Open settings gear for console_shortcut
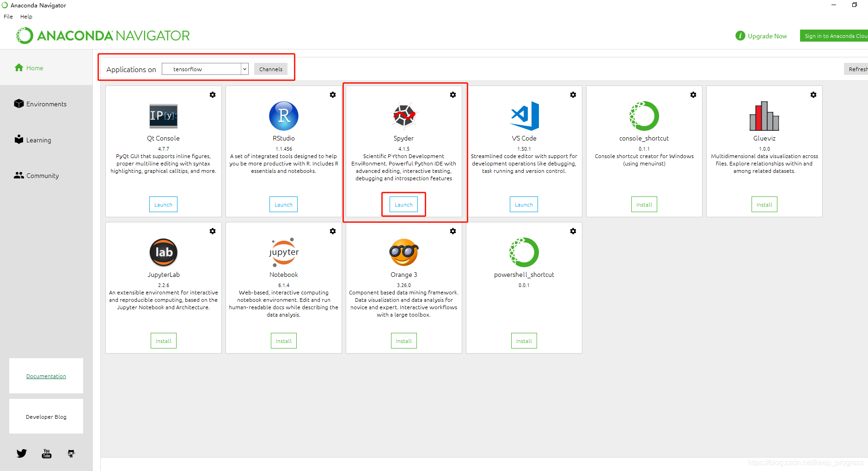868x471 pixels. coord(693,95)
